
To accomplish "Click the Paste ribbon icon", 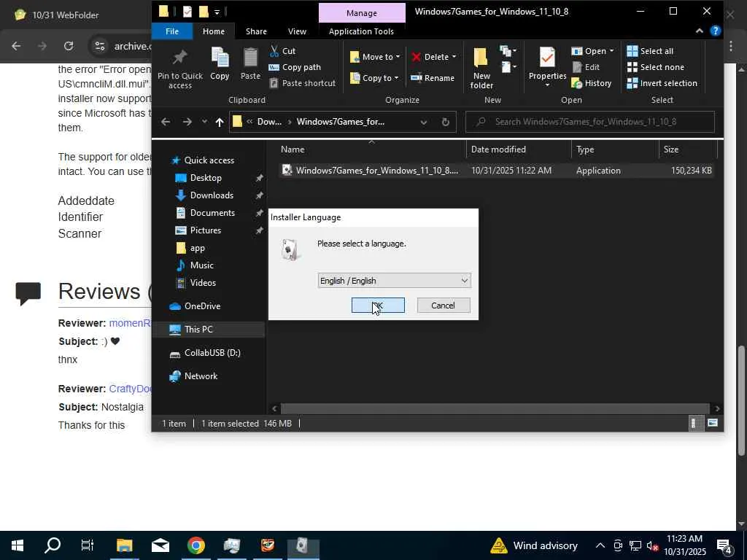I will pos(250,63).
